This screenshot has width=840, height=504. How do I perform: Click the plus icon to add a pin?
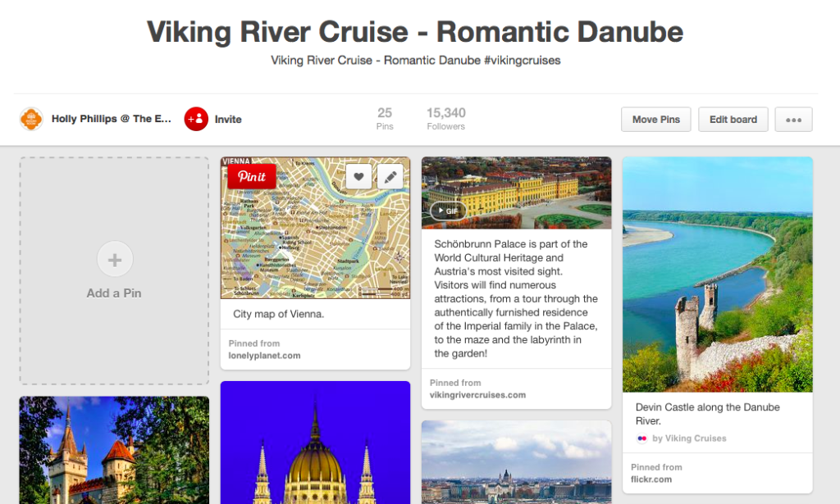pyautogui.click(x=115, y=260)
